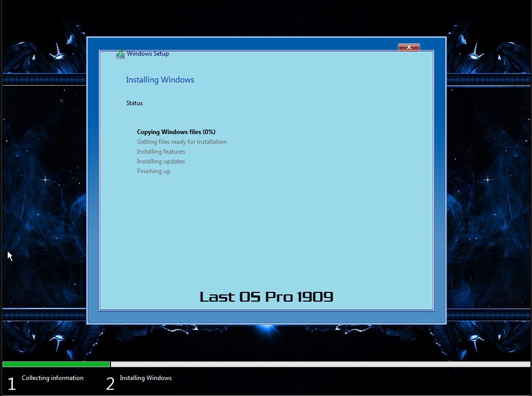532x396 pixels.
Task: Click the step number 2 at bottom
Action: (110, 384)
